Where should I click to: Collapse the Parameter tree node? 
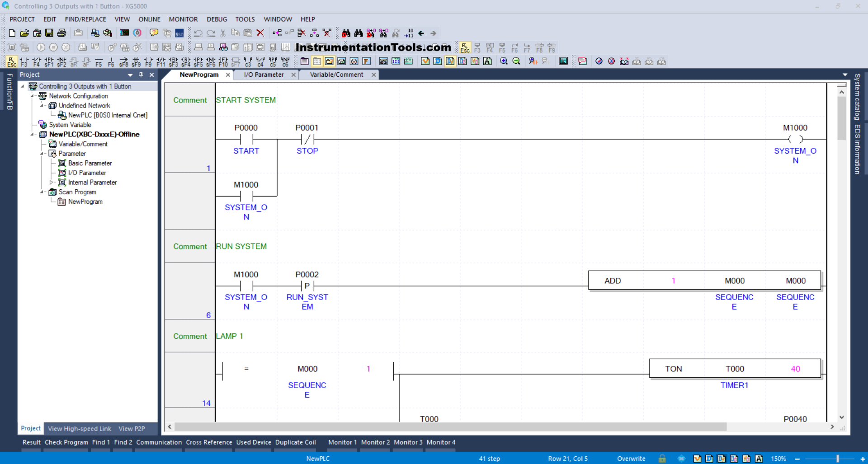42,154
